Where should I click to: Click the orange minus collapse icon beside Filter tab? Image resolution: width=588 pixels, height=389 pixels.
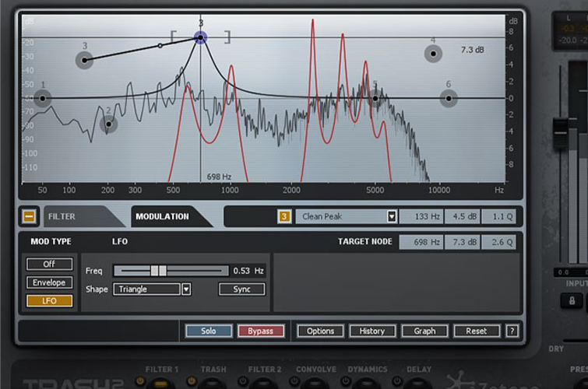[x=30, y=216]
